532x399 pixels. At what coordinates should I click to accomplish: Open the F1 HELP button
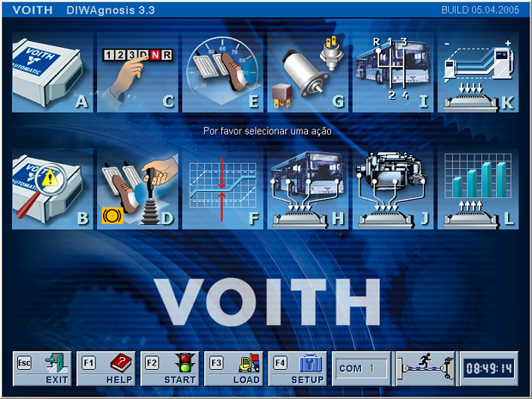pyautogui.click(x=106, y=369)
